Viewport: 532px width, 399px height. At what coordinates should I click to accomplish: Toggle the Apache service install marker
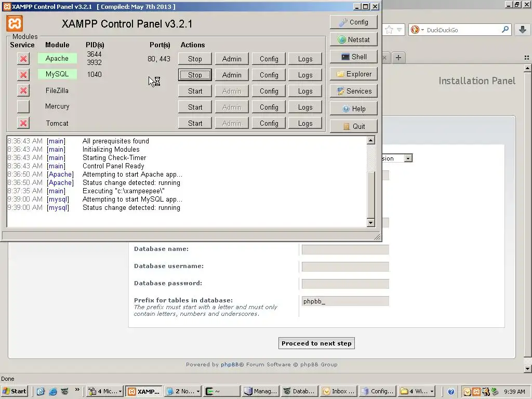23,59
